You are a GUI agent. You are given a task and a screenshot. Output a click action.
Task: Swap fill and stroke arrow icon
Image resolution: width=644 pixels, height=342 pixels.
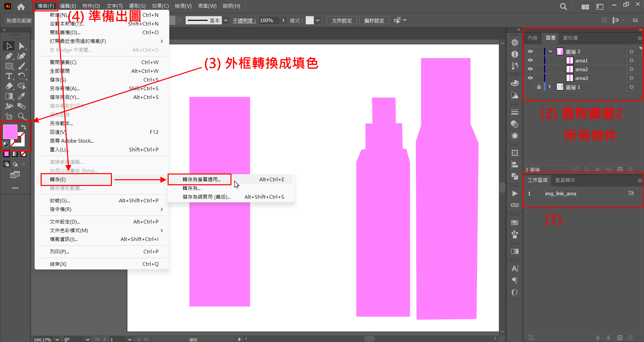coord(24,127)
